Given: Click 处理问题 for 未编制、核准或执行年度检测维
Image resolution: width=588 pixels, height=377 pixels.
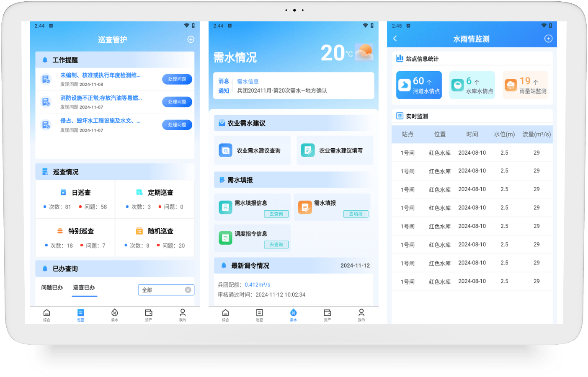Looking at the screenshot, I should click(177, 79).
